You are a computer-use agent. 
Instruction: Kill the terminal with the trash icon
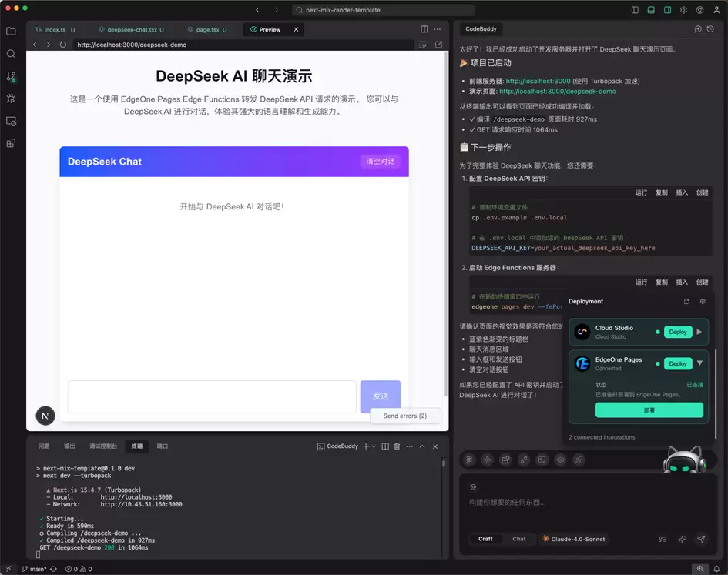(398, 446)
